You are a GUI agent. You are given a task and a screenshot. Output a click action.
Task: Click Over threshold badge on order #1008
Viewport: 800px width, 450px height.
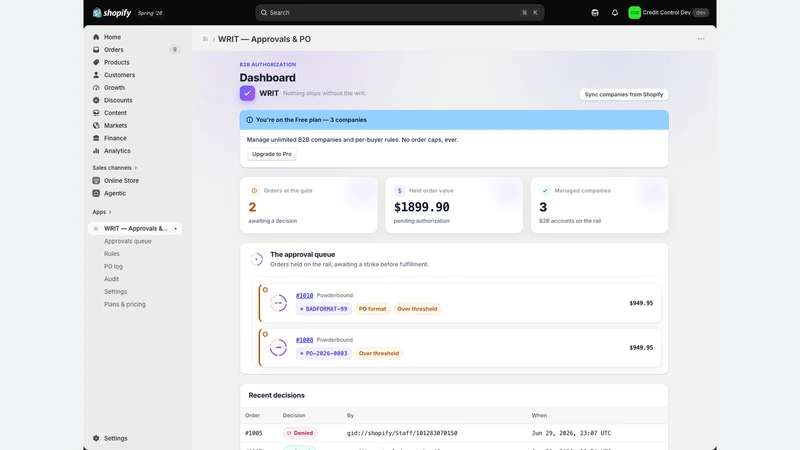379,354
